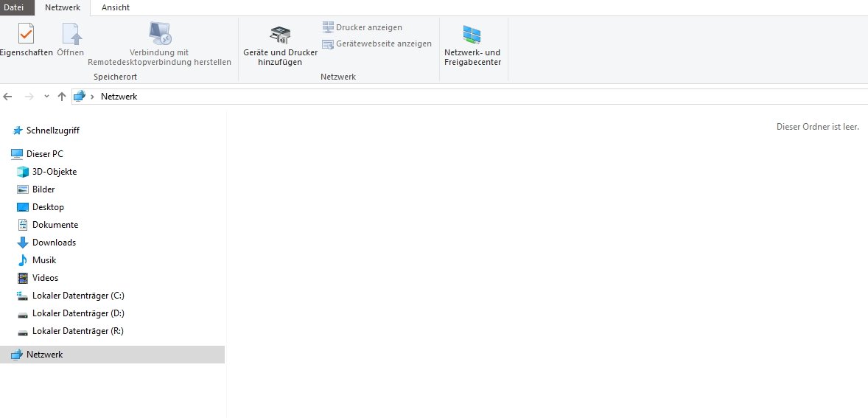Viewport: 868px width, 418px height.
Task: Select the Netzwerk ribbon tab
Action: point(63,8)
